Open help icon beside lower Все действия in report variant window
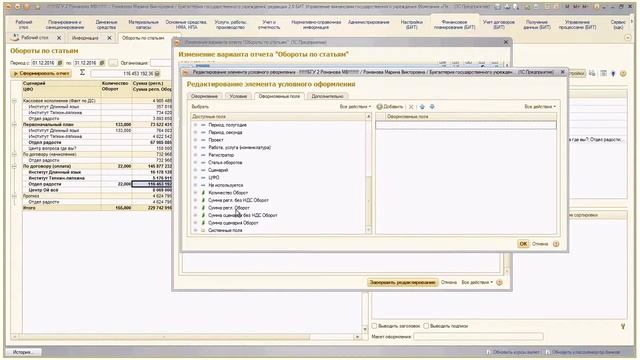640x360 pixels. 499,282
